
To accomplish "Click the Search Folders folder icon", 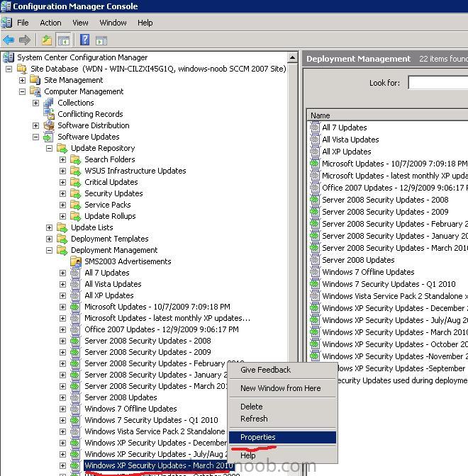I will point(76,159).
